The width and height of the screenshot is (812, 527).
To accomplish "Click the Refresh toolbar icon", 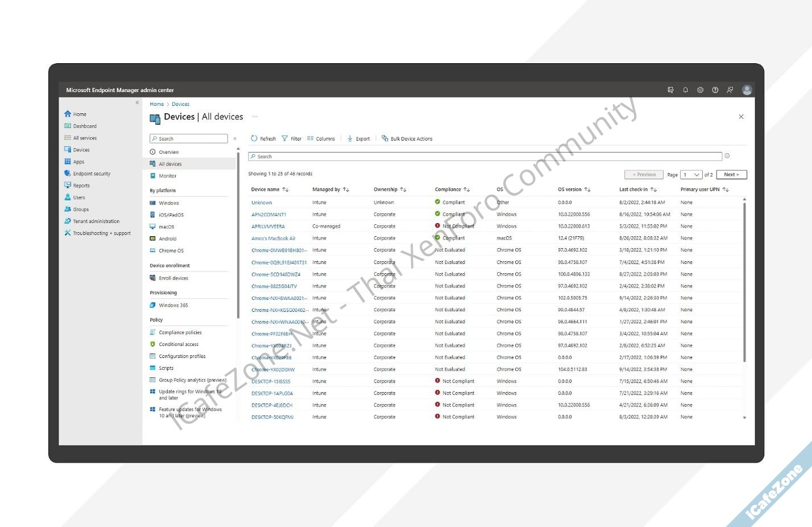I will click(254, 138).
